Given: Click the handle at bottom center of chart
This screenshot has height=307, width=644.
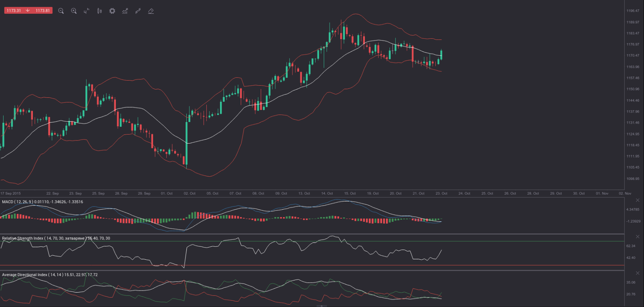Looking at the screenshot, I should coord(321,306).
